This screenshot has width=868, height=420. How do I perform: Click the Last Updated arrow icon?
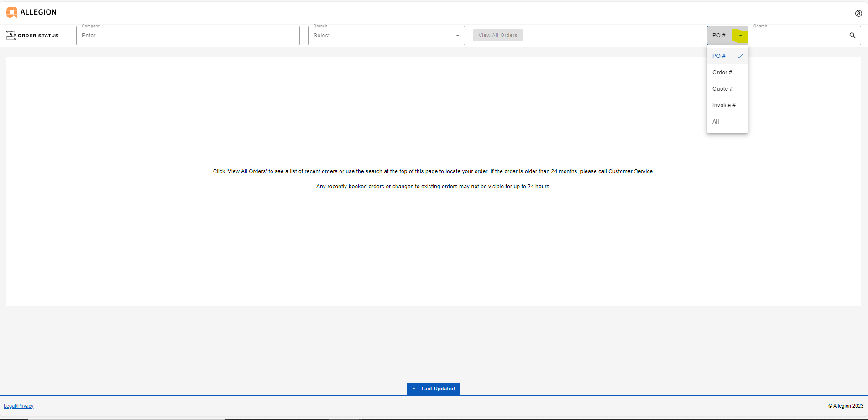pos(414,389)
